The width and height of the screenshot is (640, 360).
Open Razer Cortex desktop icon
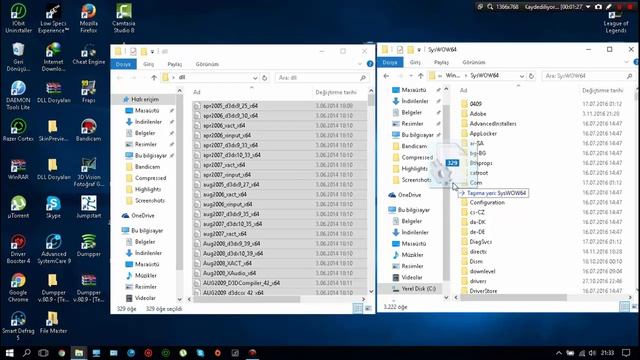[18, 130]
